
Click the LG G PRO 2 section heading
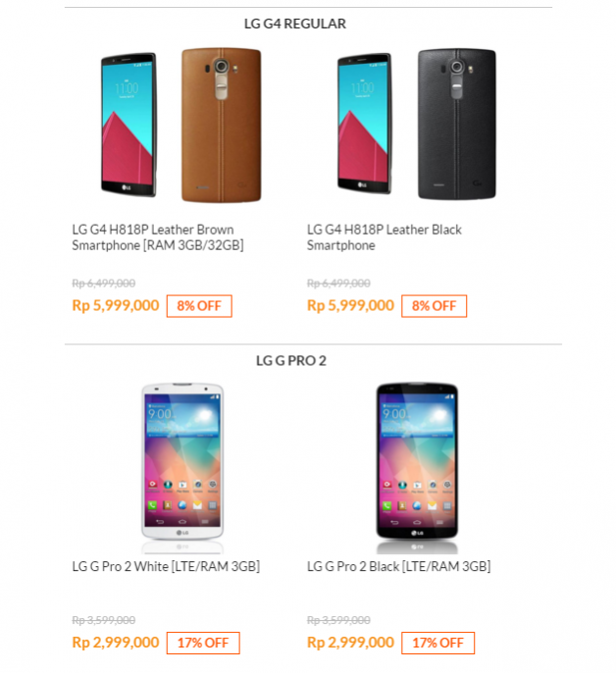(x=291, y=361)
